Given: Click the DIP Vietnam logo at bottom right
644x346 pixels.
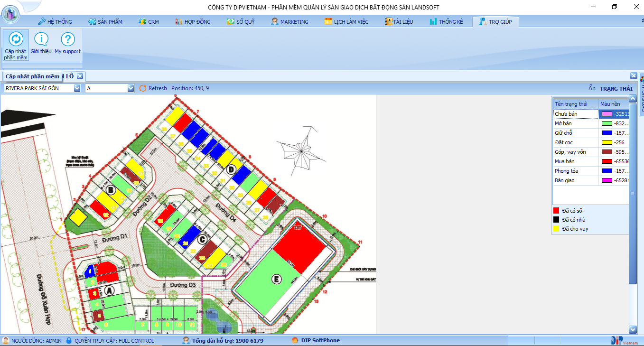Looking at the screenshot, I should (625, 340).
